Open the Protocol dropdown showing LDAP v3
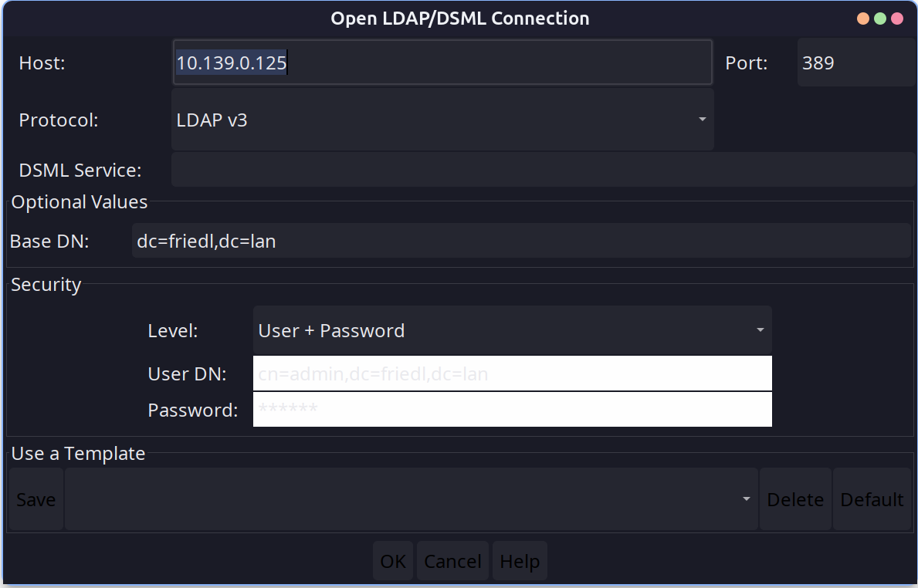 442,120
